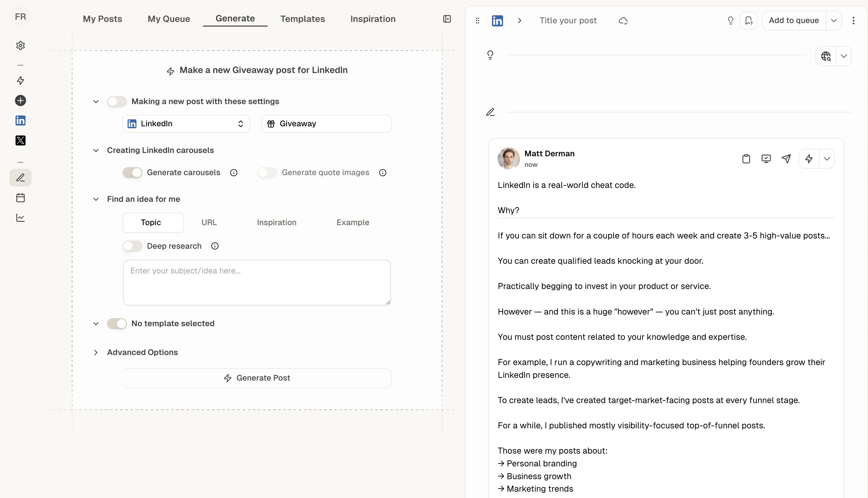Click the Add to queue button

[x=794, y=21]
